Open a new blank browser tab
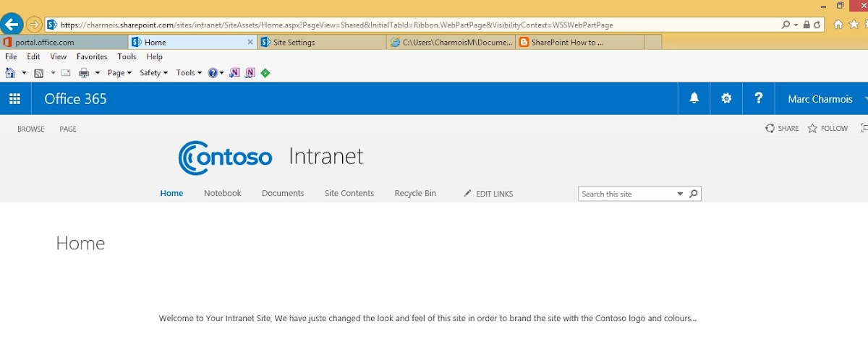Image resolution: width=868 pixels, height=347 pixels. point(652,42)
